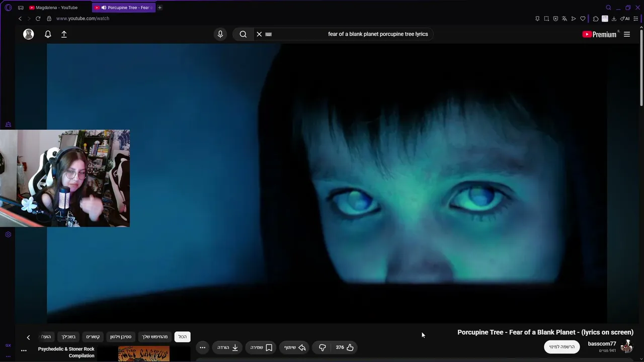644x362 pixels.
Task: Open the YouTube guide hamburger menu
Action: click(627, 34)
